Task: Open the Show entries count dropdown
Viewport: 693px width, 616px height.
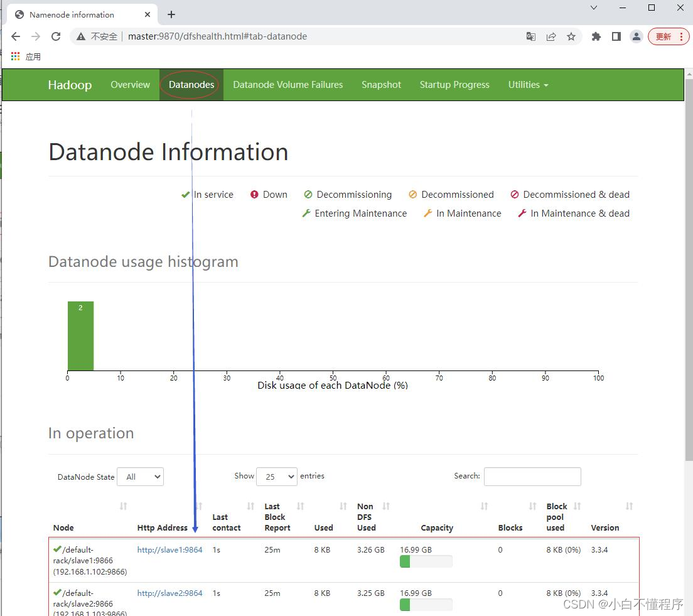Action: (277, 477)
